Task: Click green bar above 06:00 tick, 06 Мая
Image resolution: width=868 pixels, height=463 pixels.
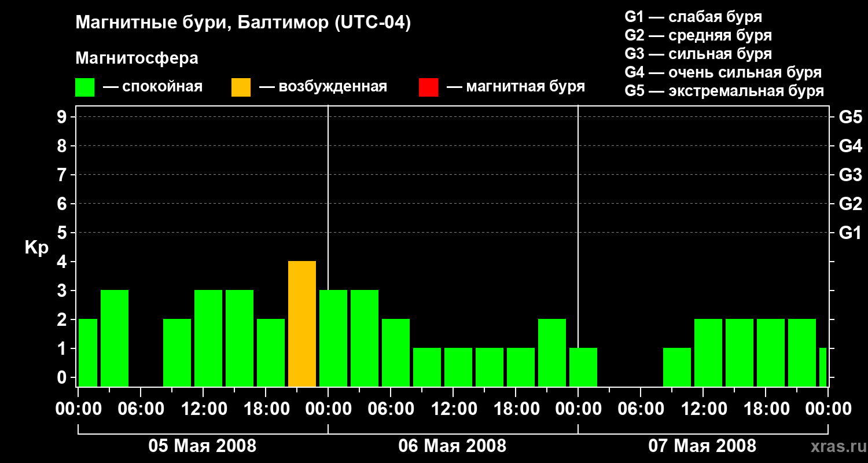Action: coord(396,353)
